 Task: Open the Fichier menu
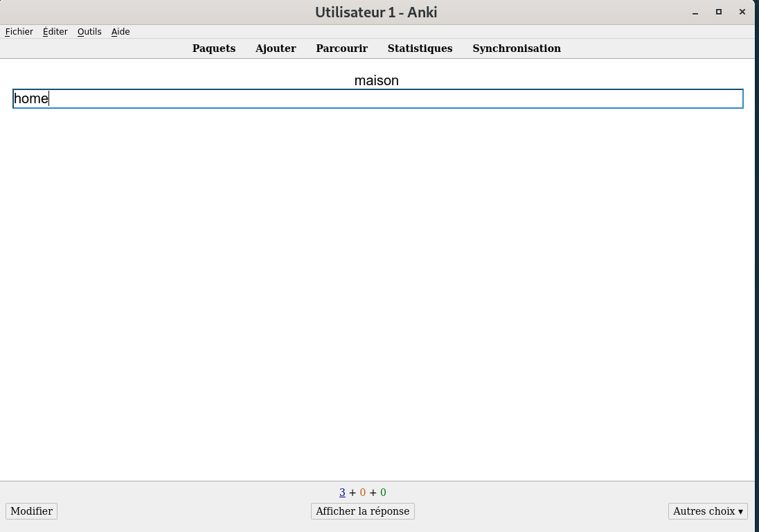[19, 31]
